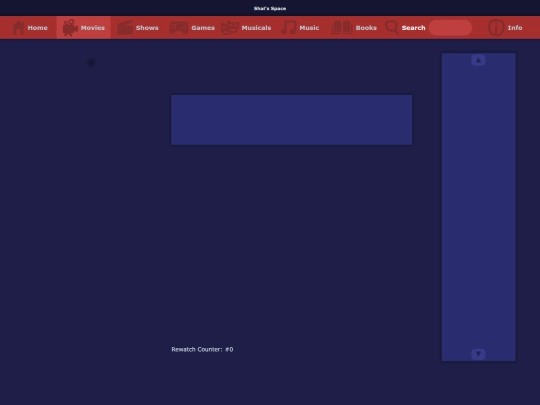Open the Info page label
Screen dimensions: 540x405
515,28
